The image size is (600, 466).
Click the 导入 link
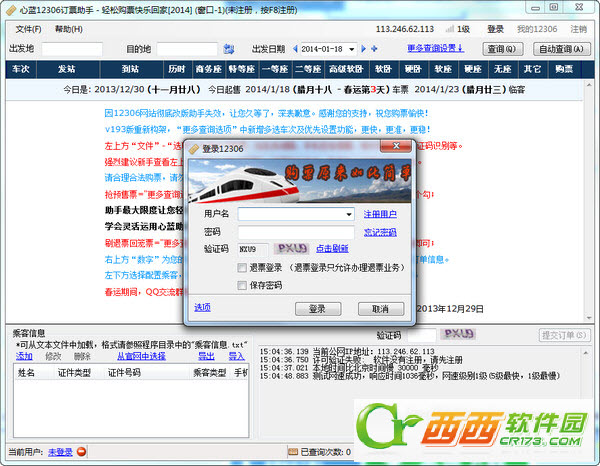click(x=236, y=356)
